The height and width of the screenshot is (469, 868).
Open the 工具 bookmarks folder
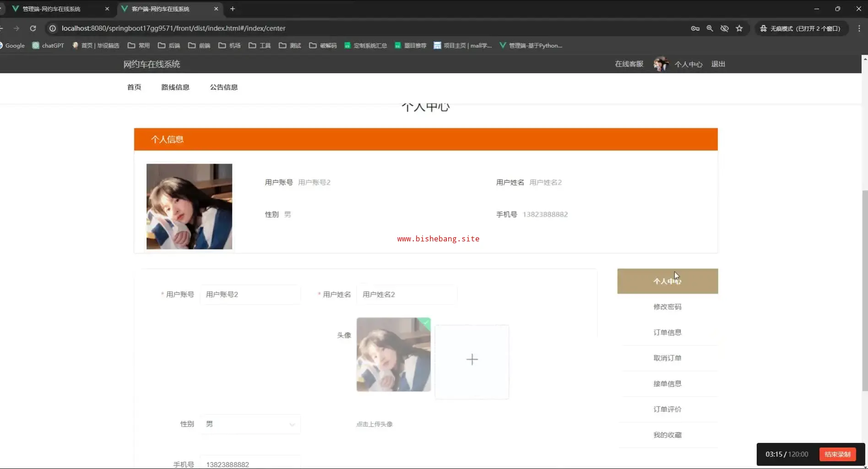[260, 45]
